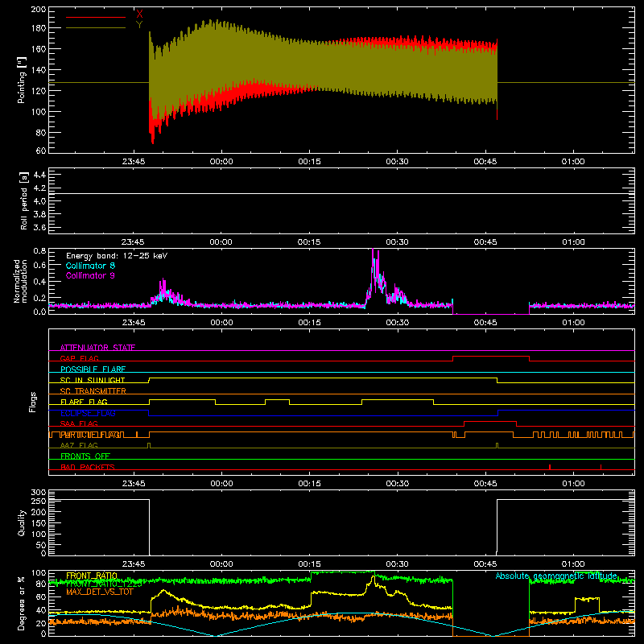The image size is (644, 644).
Task: Select the cyan 'Collimator 8' label
Action: point(90,266)
